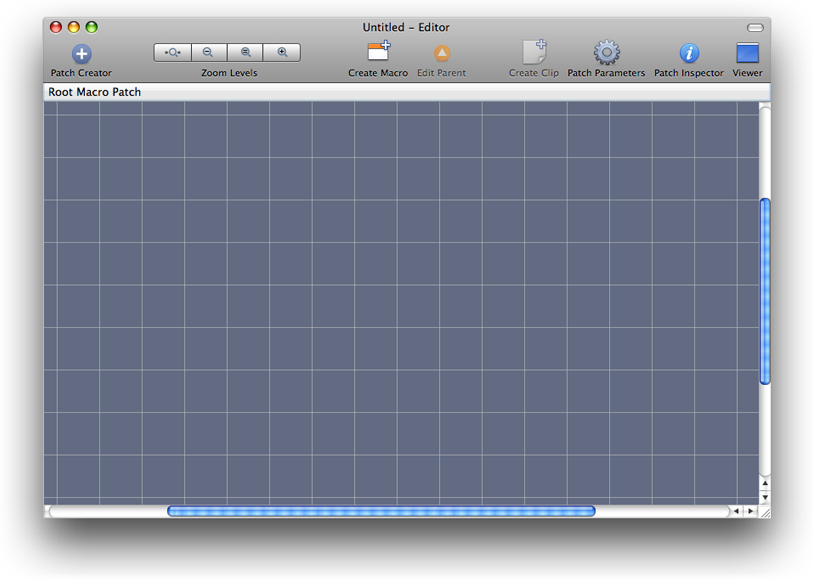Open the Patch Inspector info icon
The width and height of the screenshot is (813, 587).
[x=688, y=53]
